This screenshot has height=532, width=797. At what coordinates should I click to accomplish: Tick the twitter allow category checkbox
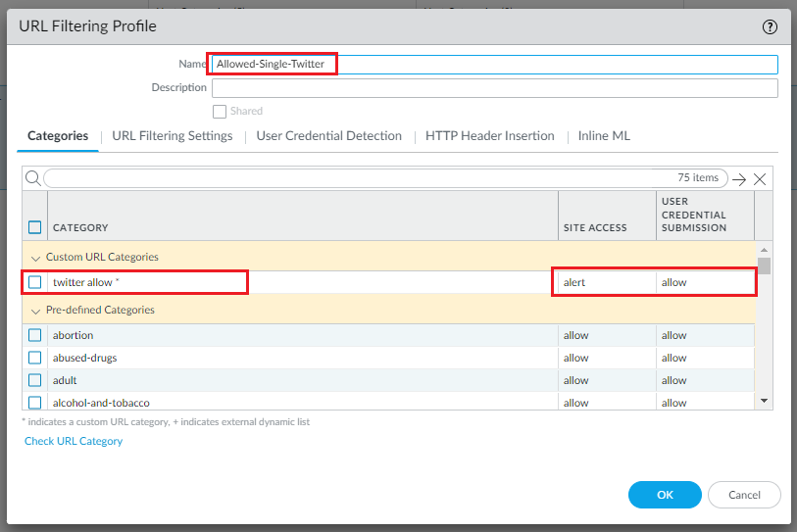[x=35, y=282]
